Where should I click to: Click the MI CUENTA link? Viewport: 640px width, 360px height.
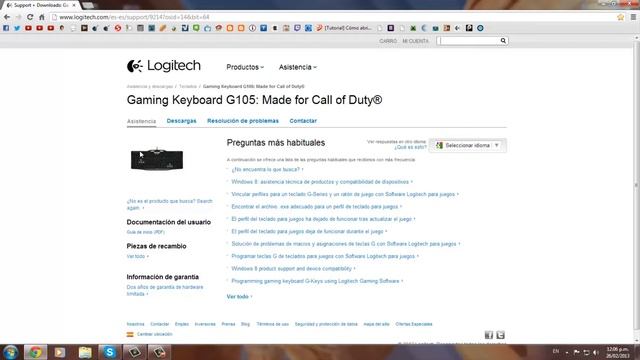416,41
